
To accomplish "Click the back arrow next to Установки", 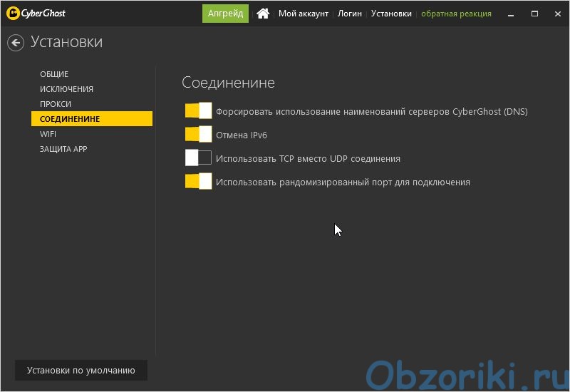I will (16, 43).
